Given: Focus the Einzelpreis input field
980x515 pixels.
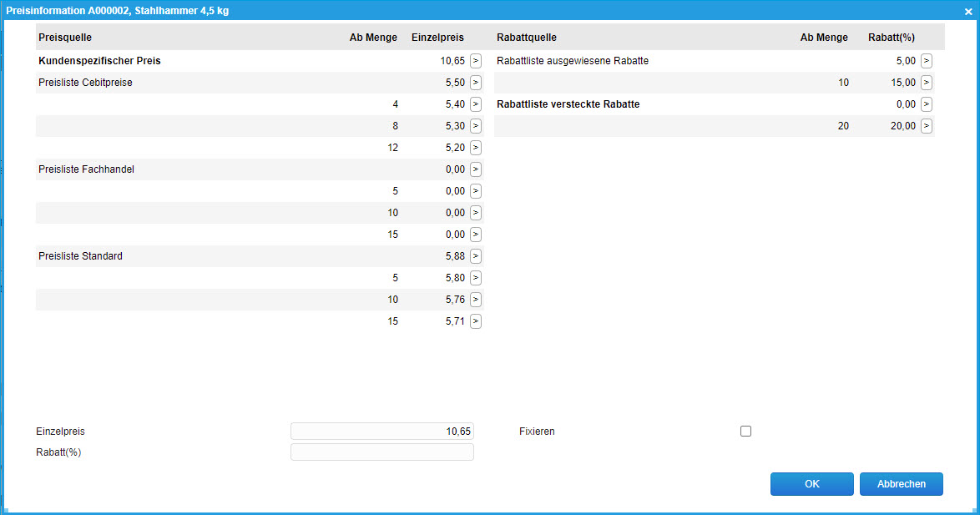Looking at the screenshot, I should coord(381,432).
